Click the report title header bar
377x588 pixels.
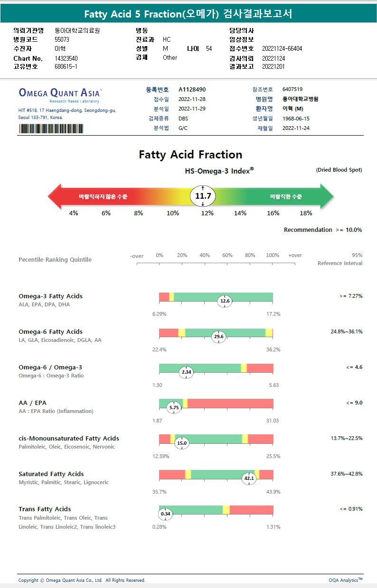(188, 14)
